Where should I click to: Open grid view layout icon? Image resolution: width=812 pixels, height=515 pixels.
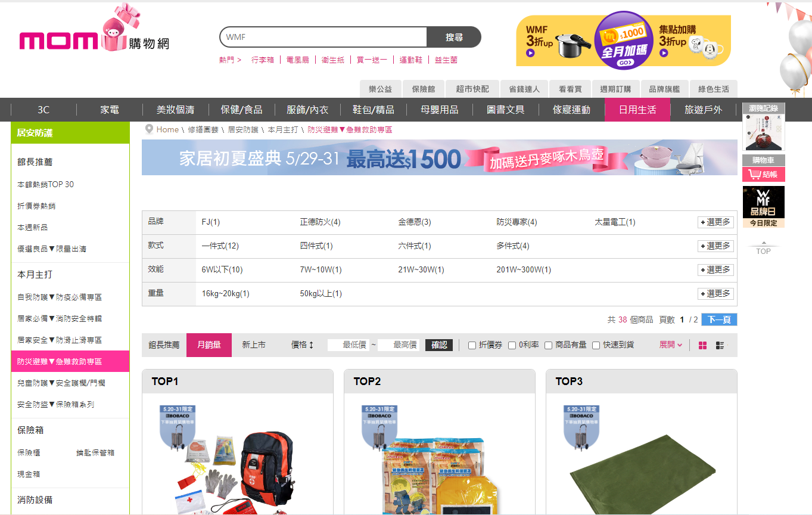[x=703, y=346]
